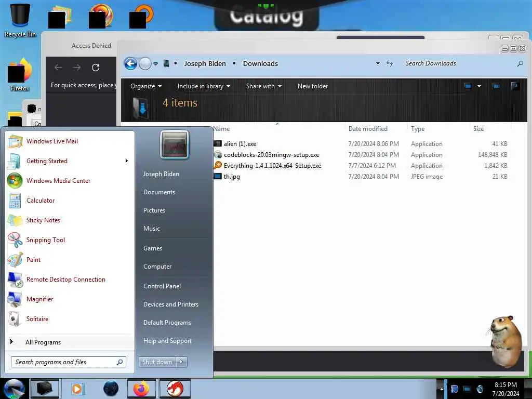Open the Include in library dropdown

point(204,86)
